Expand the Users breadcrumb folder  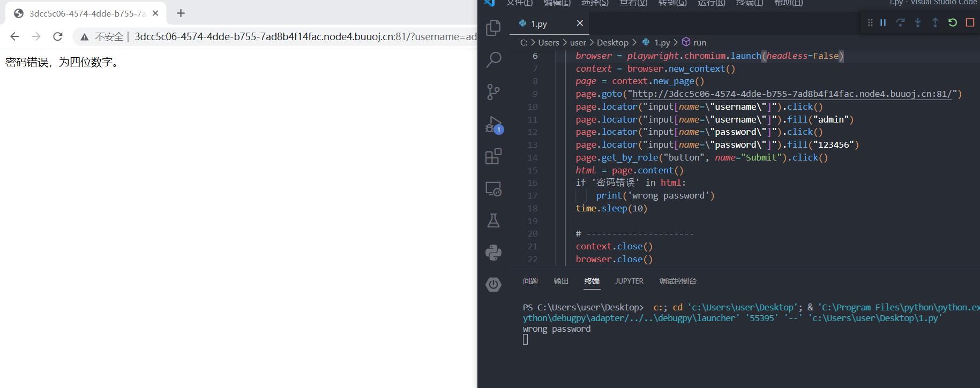[548, 42]
